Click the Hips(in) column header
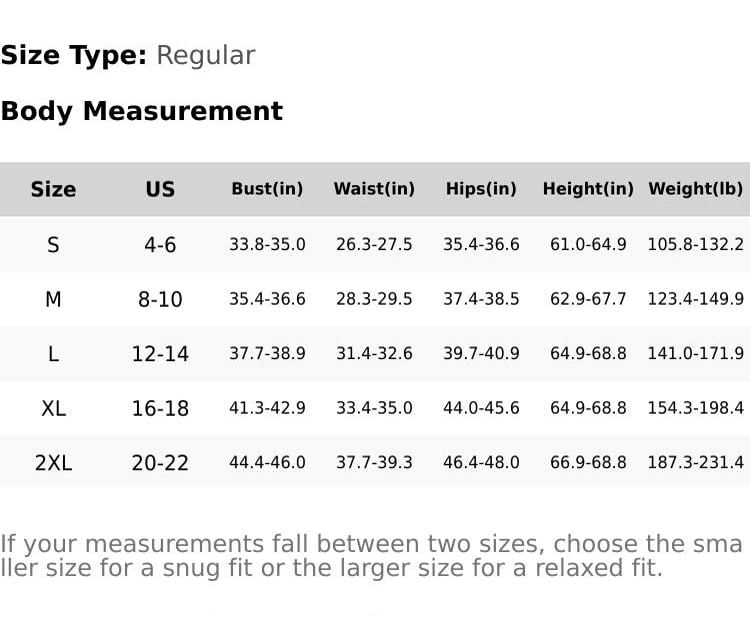 (x=481, y=189)
